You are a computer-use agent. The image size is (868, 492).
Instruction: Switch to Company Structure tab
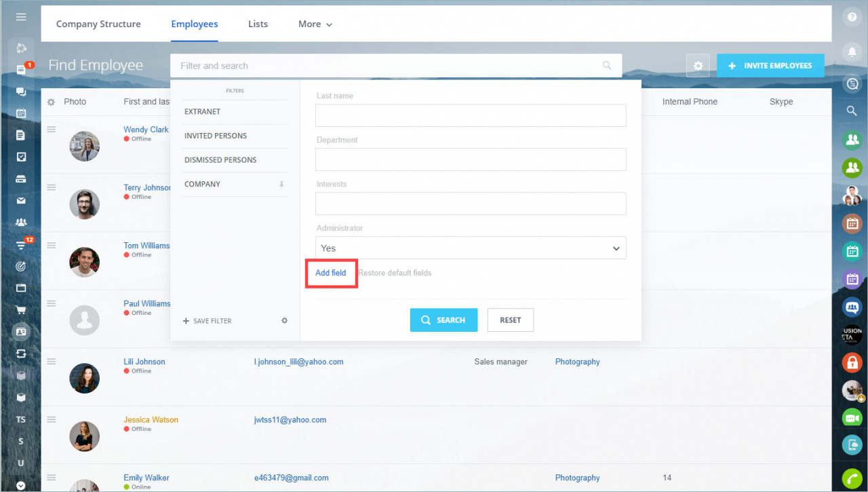click(x=98, y=24)
